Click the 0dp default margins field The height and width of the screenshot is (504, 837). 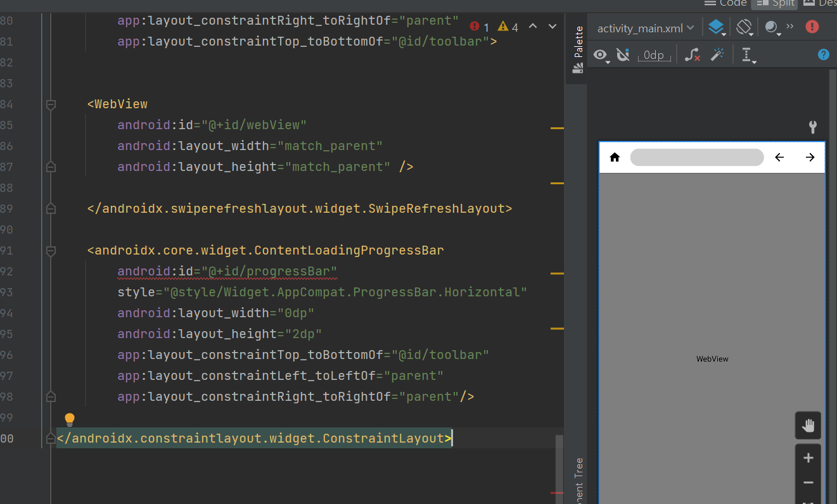pyautogui.click(x=654, y=56)
